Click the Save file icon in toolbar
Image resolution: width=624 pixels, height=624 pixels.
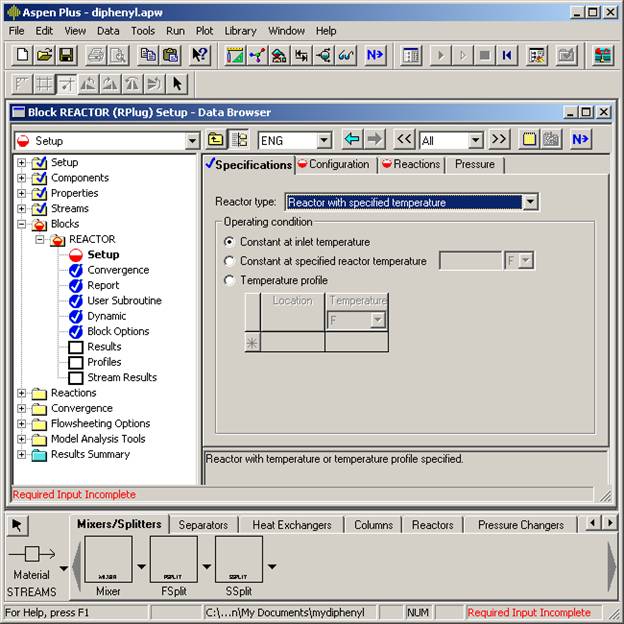66,55
